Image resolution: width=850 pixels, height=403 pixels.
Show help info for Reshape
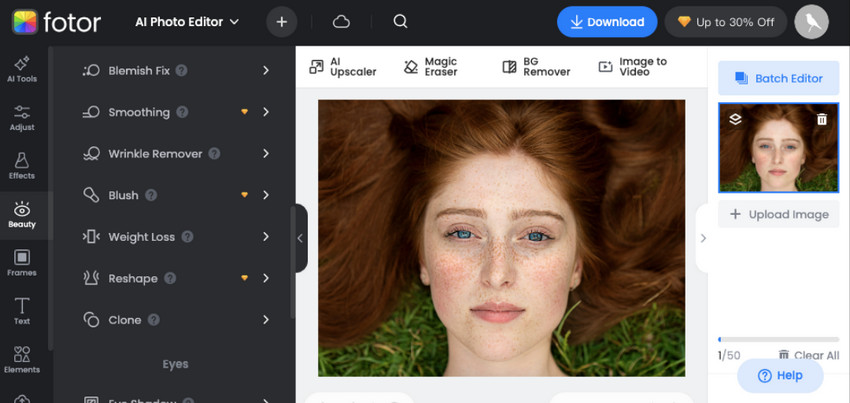coord(170,278)
